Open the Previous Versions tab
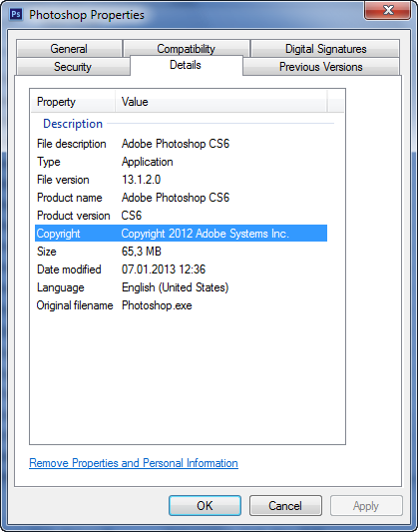This screenshot has height=532, width=418. click(320, 67)
